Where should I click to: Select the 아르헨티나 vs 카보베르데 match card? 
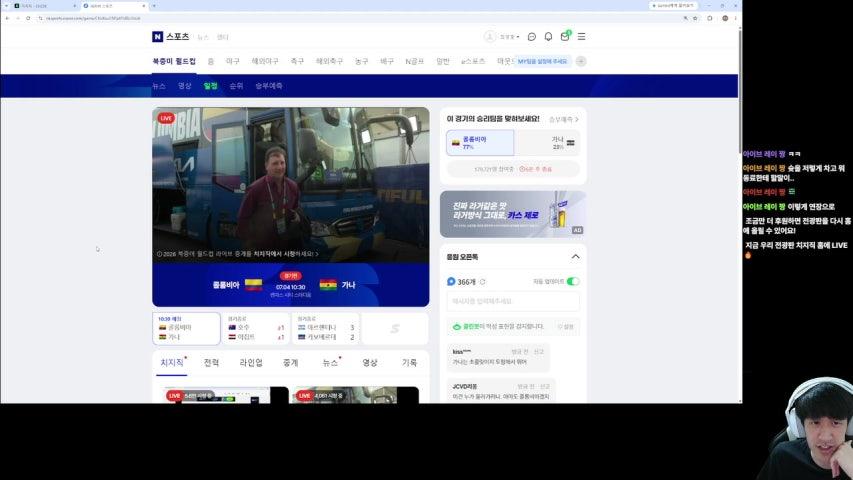point(325,328)
